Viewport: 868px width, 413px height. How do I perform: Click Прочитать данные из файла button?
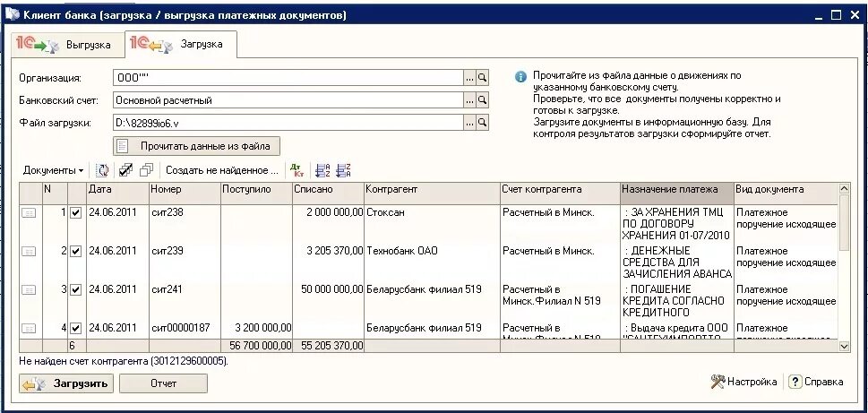point(196,146)
